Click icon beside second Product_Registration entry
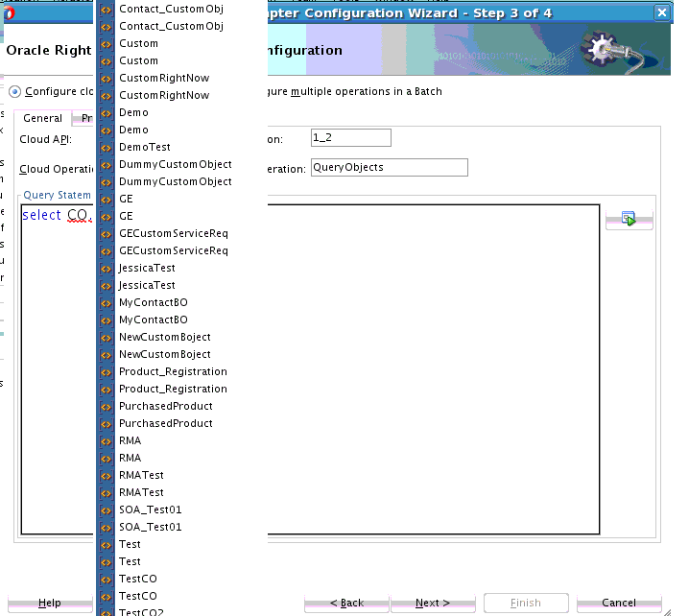 coord(107,390)
